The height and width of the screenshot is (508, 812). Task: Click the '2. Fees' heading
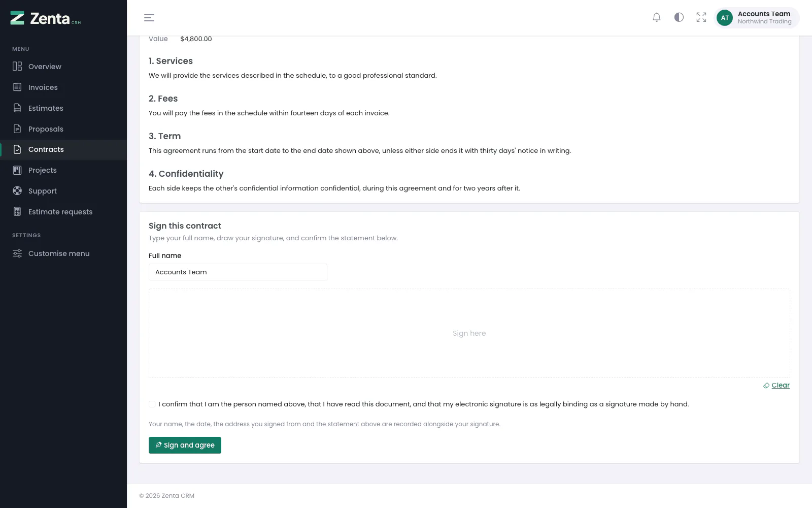tap(163, 99)
